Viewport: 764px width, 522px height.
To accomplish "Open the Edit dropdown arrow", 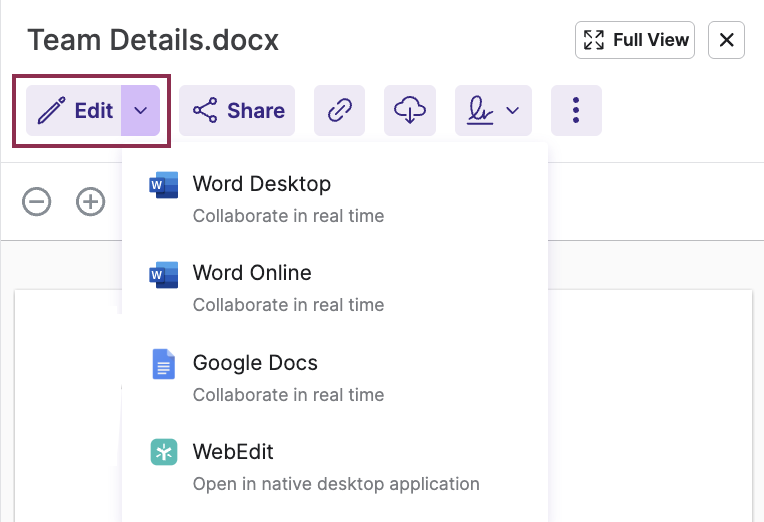I will coord(140,111).
